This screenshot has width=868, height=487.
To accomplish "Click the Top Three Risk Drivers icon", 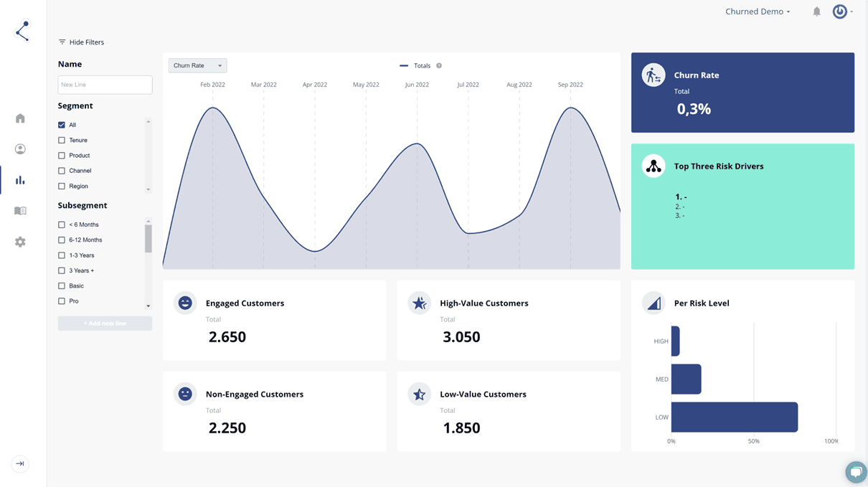I will click(x=654, y=166).
